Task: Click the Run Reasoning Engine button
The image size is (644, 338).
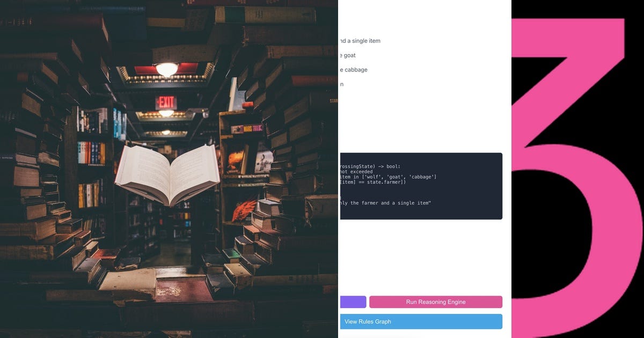Action: coord(436,302)
